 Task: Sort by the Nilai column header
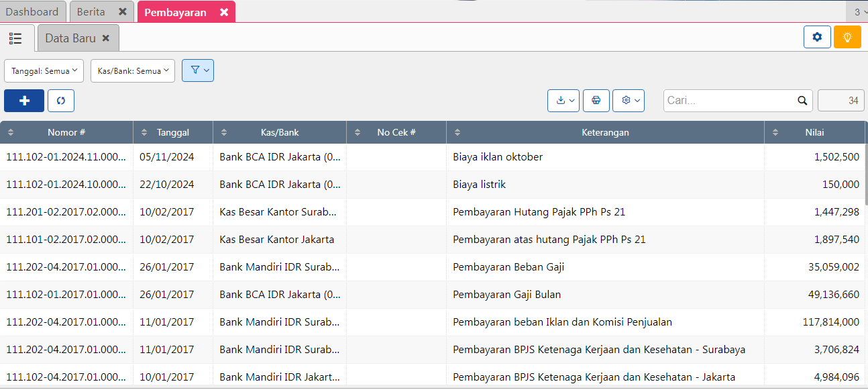(815, 132)
